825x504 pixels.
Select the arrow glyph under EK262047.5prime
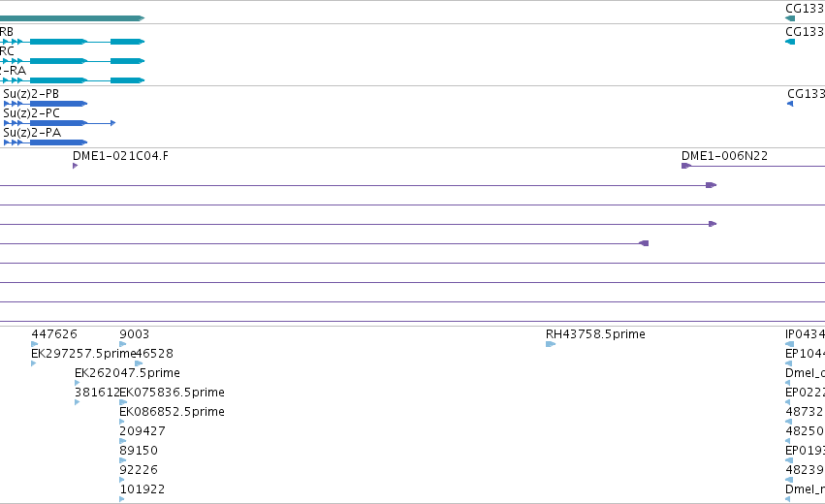click(78, 383)
